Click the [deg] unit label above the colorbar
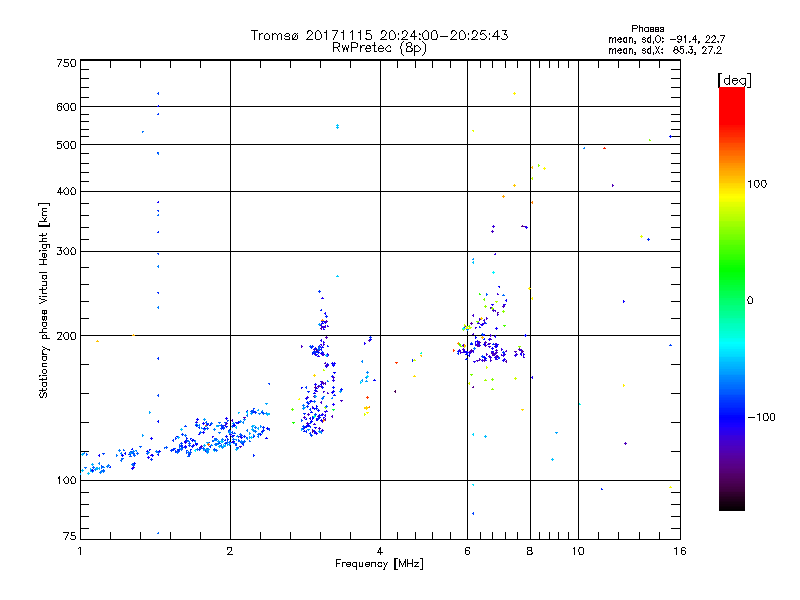 click(735, 79)
